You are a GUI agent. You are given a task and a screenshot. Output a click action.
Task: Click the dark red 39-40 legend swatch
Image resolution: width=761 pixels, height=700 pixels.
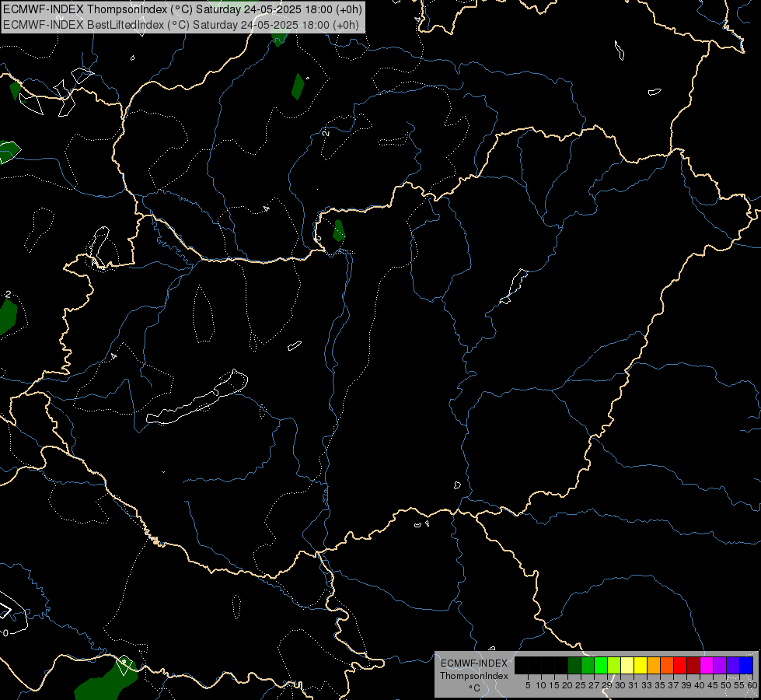[x=693, y=665]
